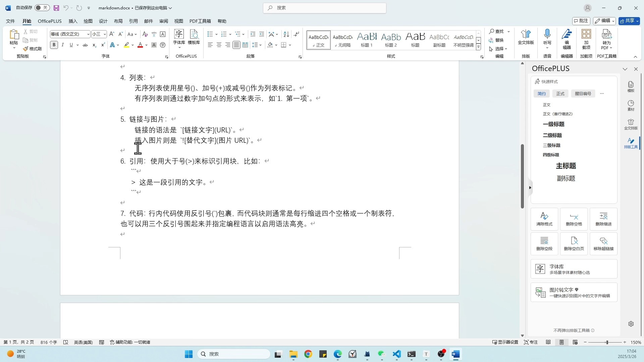Toggle justify text alignment
Viewport: 644px width, 362px height.
[x=236, y=45]
